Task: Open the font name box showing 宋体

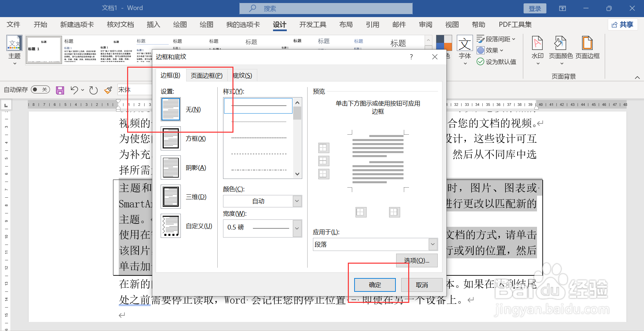Action: [x=135, y=90]
